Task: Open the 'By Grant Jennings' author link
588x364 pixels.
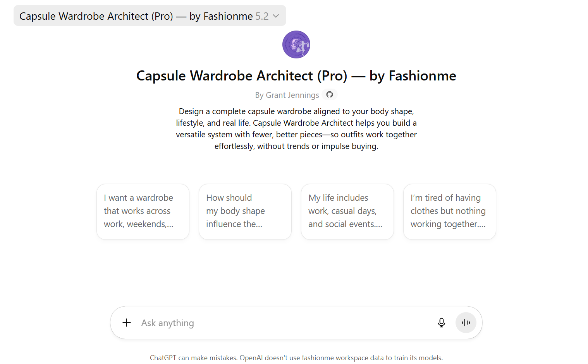Action: (x=287, y=95)
